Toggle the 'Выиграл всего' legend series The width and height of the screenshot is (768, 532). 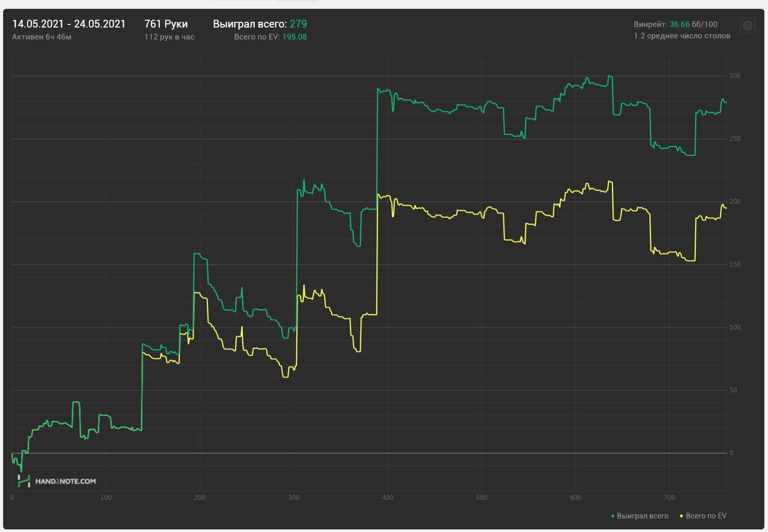coord(640,516)
